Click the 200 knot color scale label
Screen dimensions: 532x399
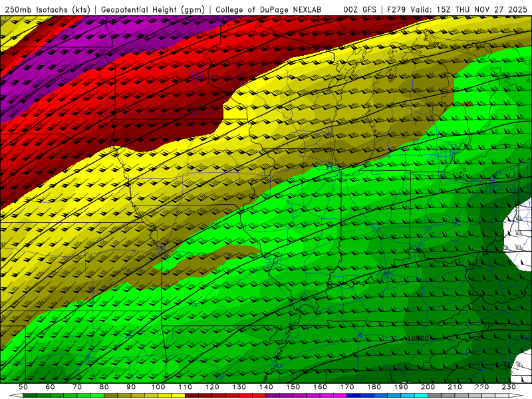(428, 387)
